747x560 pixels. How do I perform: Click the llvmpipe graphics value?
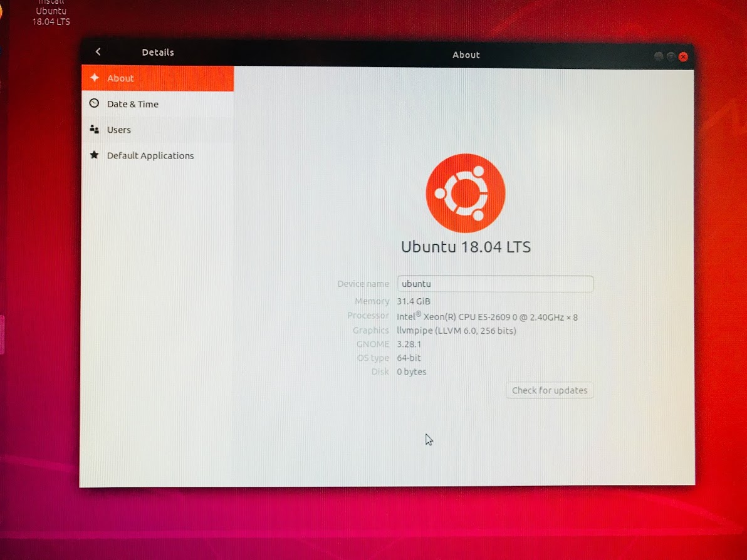click(456, 331)
